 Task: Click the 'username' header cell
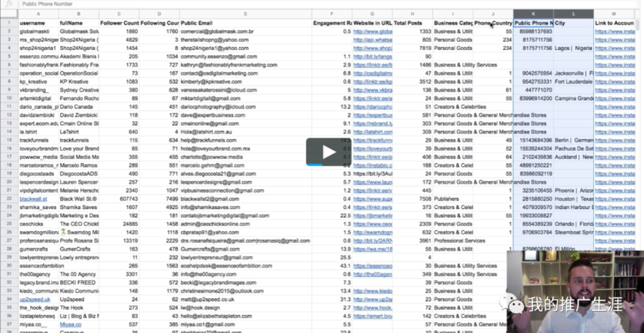click(x=38, y=23)
